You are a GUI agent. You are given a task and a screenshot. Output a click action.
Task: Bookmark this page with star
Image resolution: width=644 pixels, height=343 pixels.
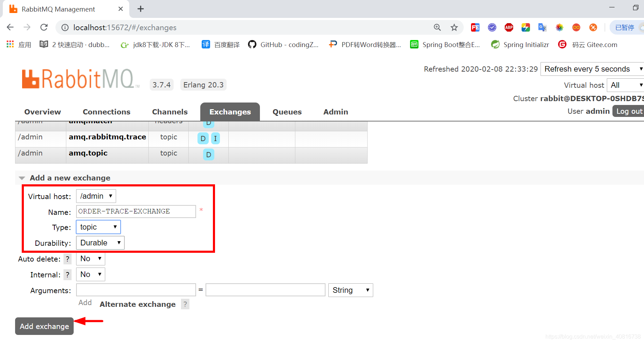(x=454, y=27)
